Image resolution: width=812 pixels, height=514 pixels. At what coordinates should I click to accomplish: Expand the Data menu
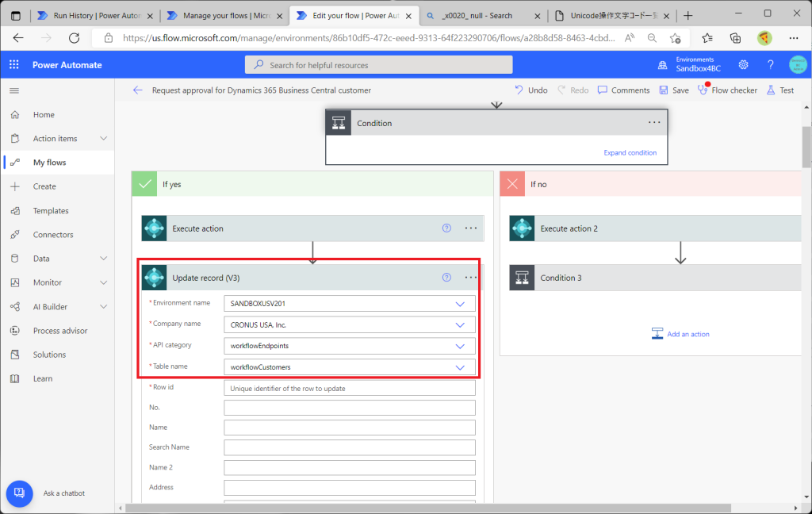(x=104, y=259)
